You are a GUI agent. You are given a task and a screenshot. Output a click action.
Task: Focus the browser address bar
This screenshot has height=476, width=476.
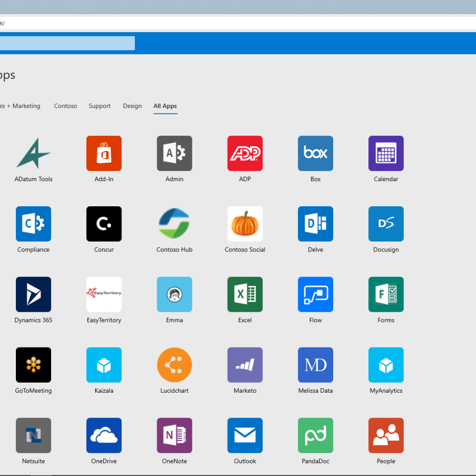pyautogui.click(x=238, y=23)
